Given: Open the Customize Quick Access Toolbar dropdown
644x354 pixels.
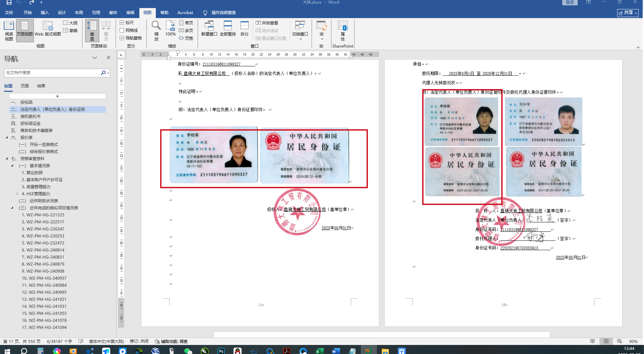Looking at the screenshot, I should pyautogui.click(x=41, y=2).
